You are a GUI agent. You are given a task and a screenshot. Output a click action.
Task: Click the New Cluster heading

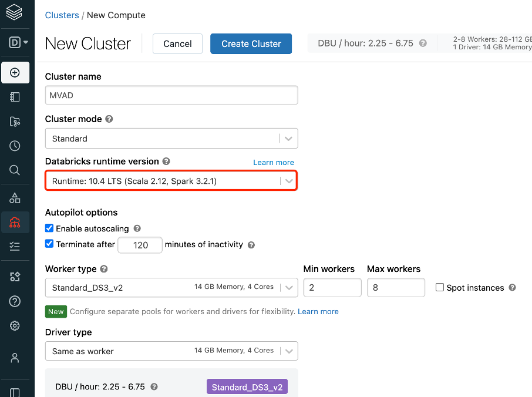point(88,44)
